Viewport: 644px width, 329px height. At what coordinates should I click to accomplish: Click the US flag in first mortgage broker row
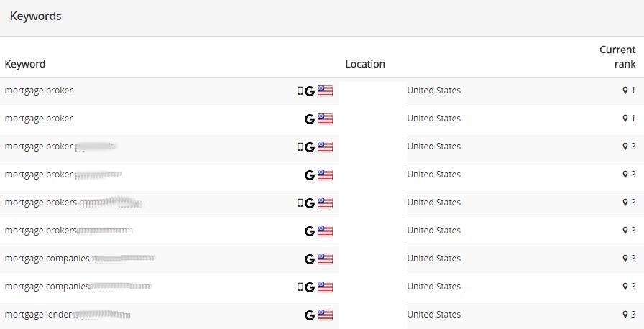tap(326, 91)
